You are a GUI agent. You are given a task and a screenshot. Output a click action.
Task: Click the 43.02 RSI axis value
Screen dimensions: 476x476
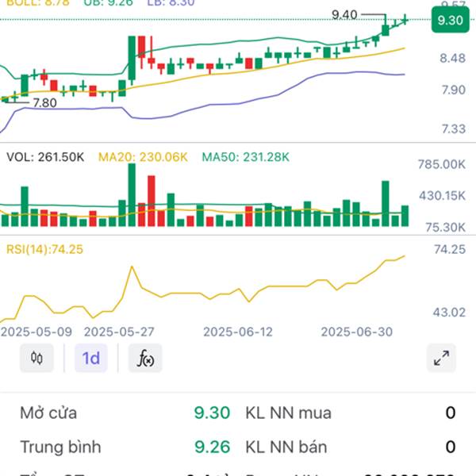(x=449, y=312)
